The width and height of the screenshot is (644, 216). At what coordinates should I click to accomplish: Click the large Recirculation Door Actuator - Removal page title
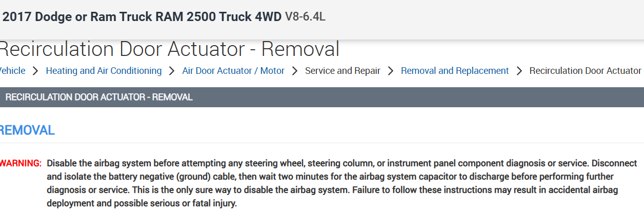pos(169,49)
